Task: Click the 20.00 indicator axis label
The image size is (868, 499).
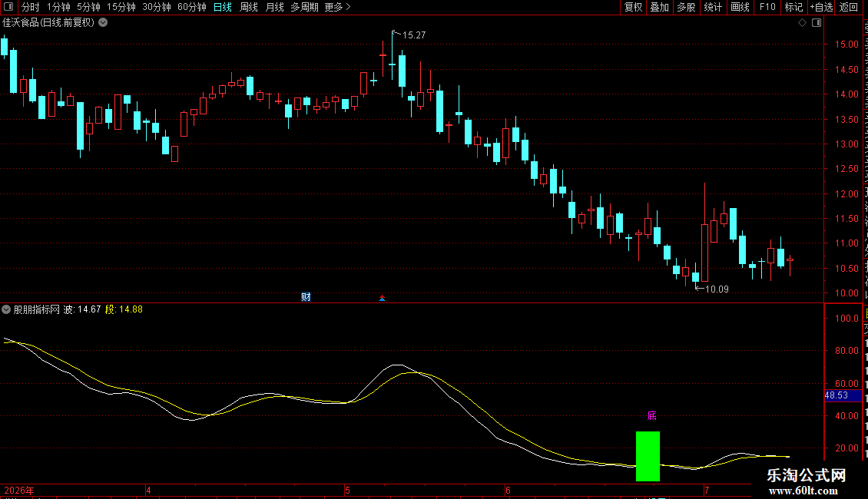Action: 846,448
